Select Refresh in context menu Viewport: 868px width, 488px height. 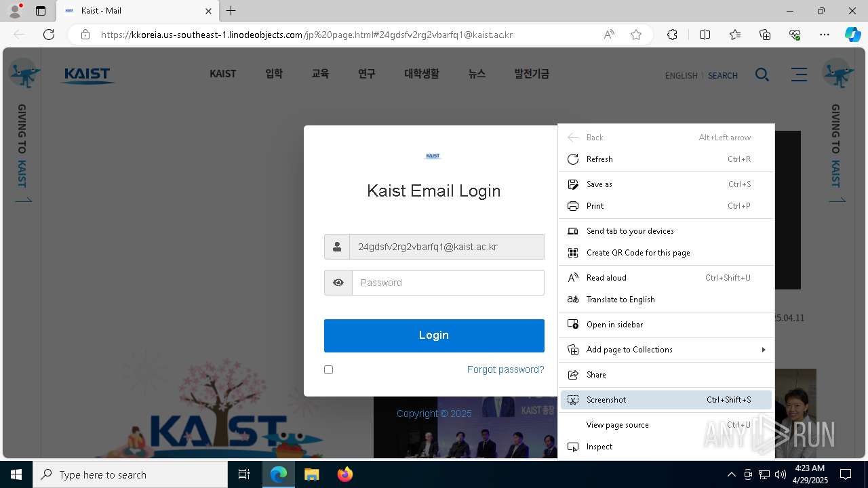666,159
